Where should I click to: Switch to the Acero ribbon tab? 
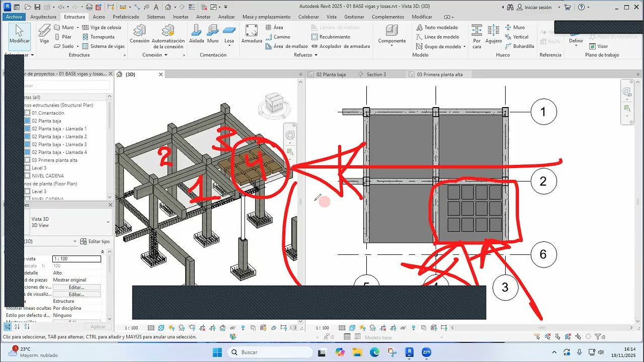[99, 17]
